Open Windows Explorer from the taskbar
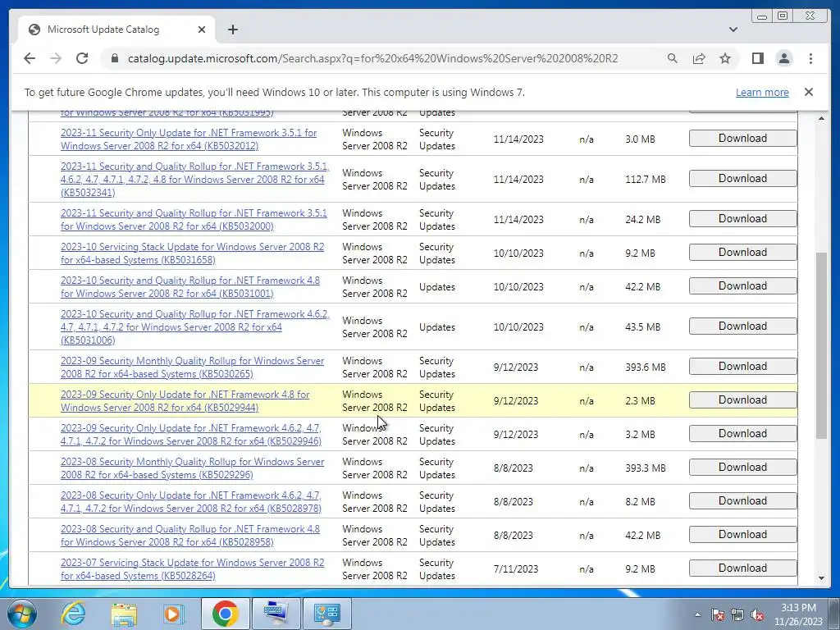Viewport: 840px width, 630px height. tap(124, 614)
